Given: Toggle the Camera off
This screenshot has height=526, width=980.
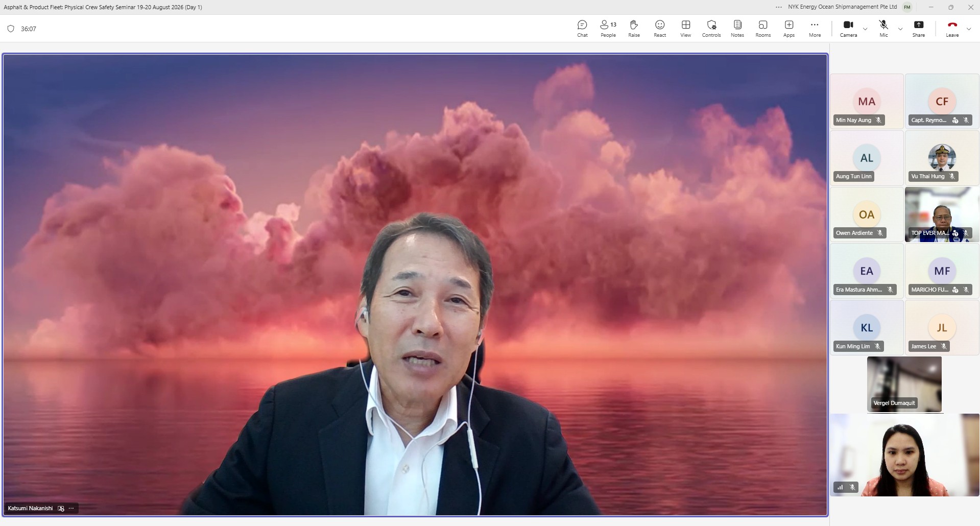Looking at the screenshot, I should [x=848, y=29].
